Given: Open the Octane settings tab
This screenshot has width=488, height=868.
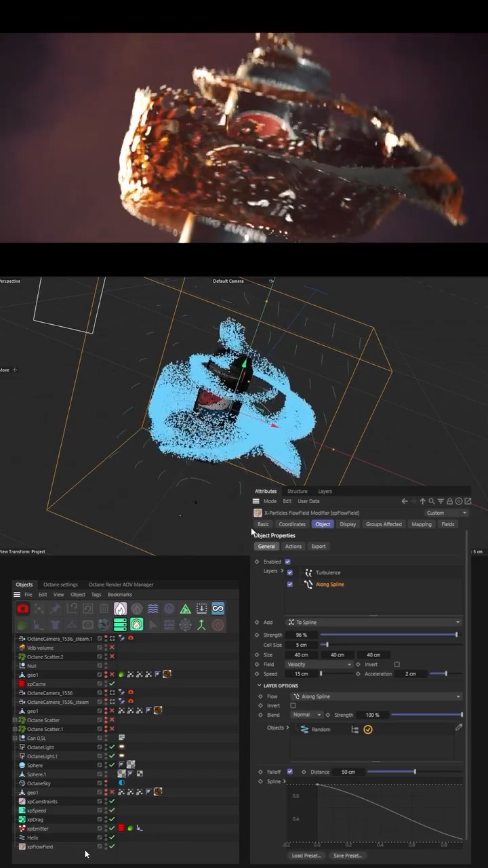Looking at the screenshot, I should [60, 585].
